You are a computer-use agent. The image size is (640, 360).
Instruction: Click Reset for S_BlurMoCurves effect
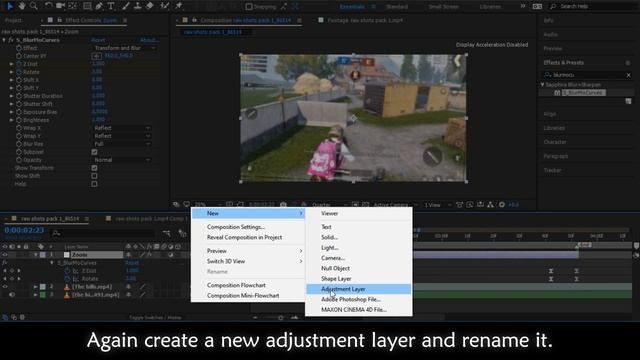pyautogui.click(x=98, y=40)
